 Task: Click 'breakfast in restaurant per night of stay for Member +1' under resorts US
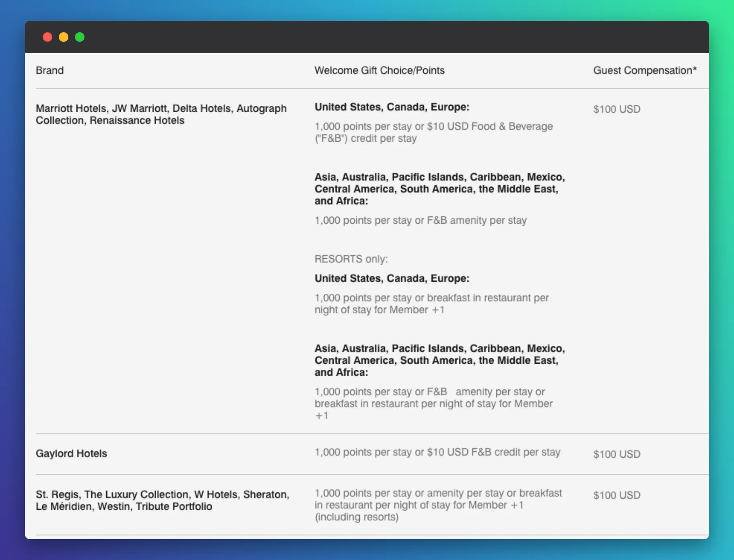[x=432, y=304]
